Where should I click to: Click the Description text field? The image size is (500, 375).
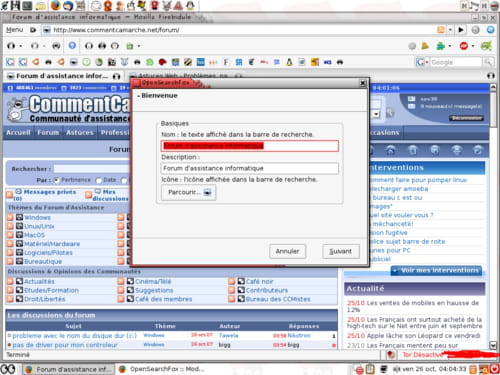tap(250, 168)
